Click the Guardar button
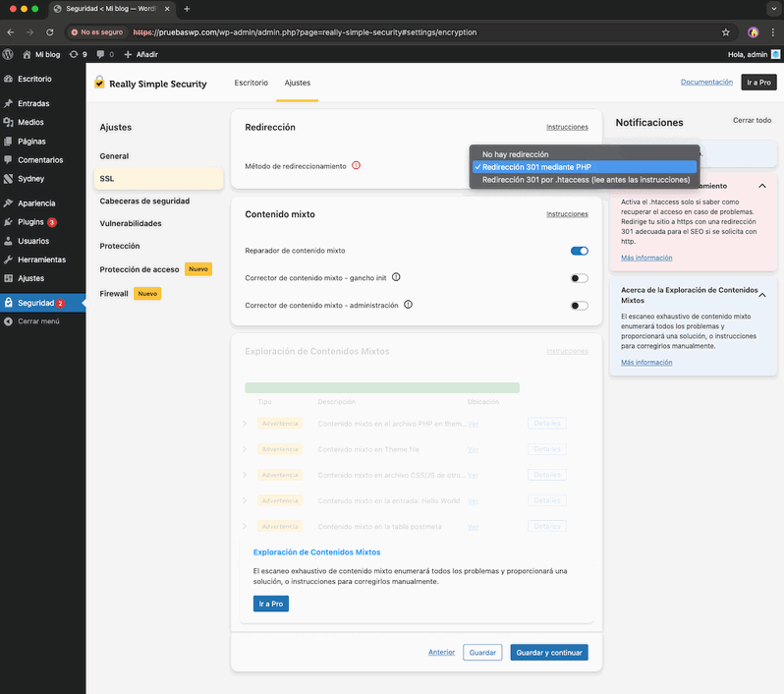Screen dimensions: 784x694 click(482, 653)
